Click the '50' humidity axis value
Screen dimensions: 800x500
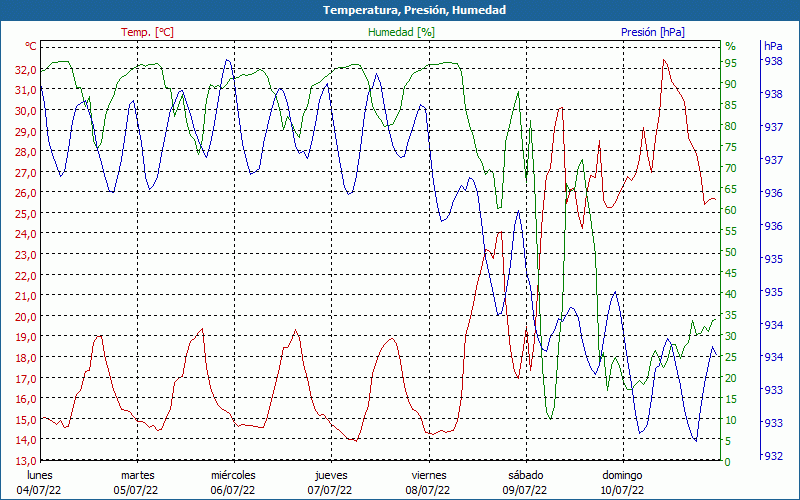[731, 252]
